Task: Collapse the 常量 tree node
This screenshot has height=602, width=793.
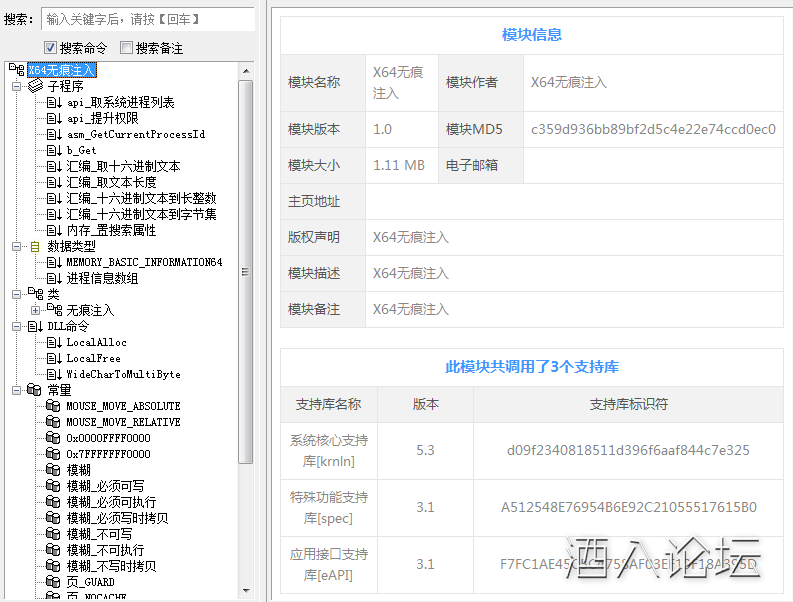Action: point(16,390)
